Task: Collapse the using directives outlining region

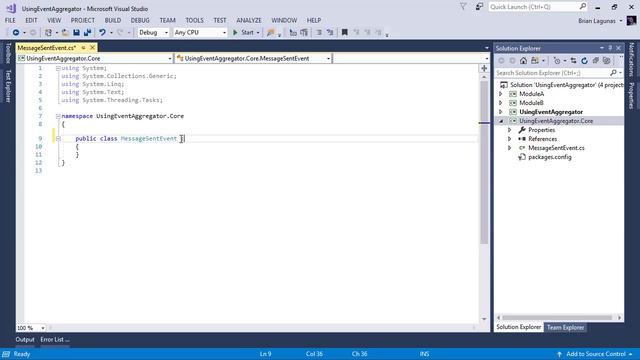Action: point(58,68)
